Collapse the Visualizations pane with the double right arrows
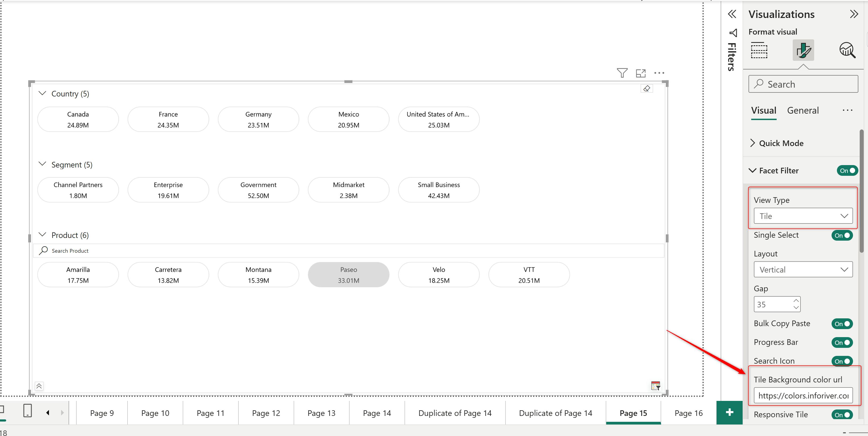868x436 pixels. (854, 14)
